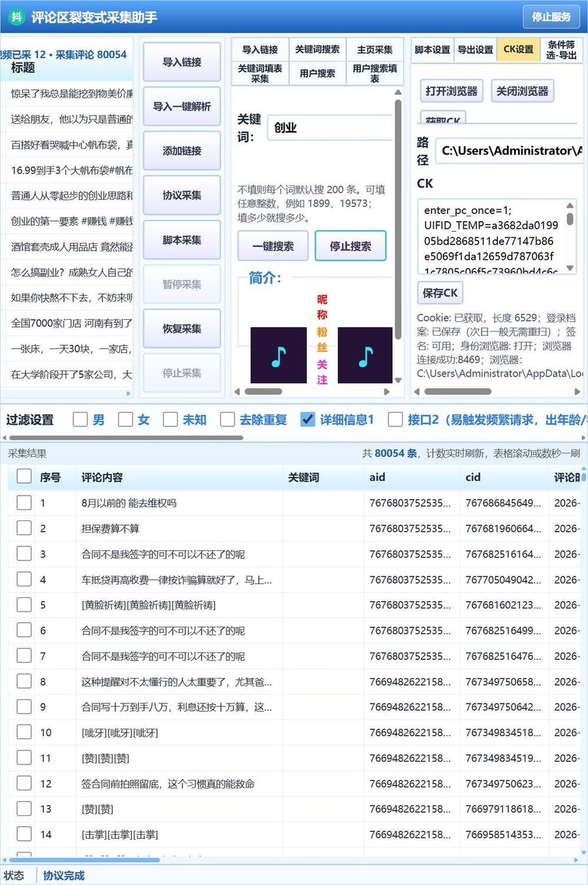This screenshot has width=588, height=885.
Task: Enable 去除重复 checkbox
Action: (x=227, y=419)
